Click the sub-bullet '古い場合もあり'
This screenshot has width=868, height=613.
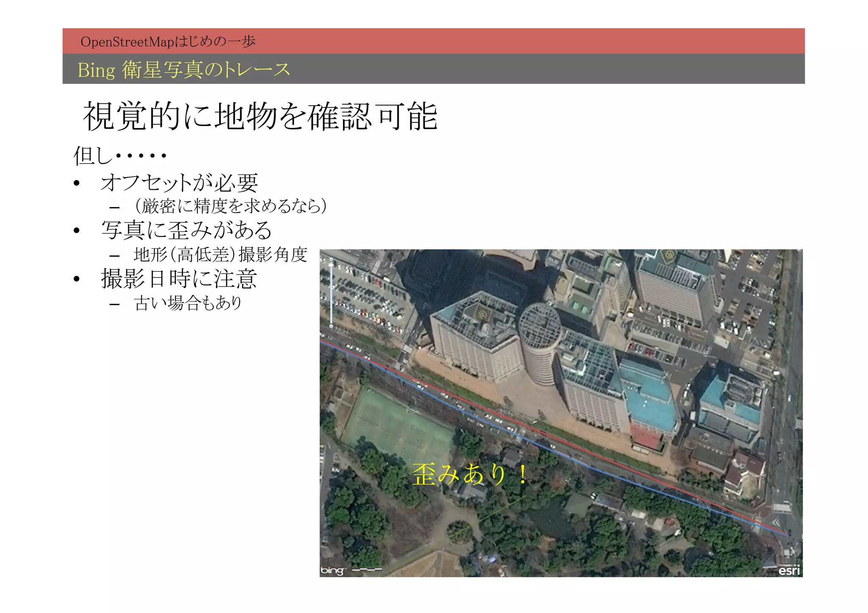188,303
